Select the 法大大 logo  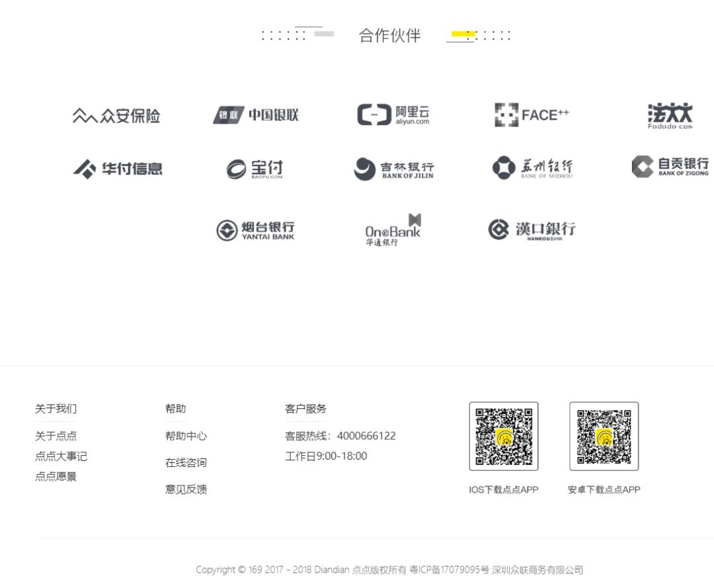(670, 114)
